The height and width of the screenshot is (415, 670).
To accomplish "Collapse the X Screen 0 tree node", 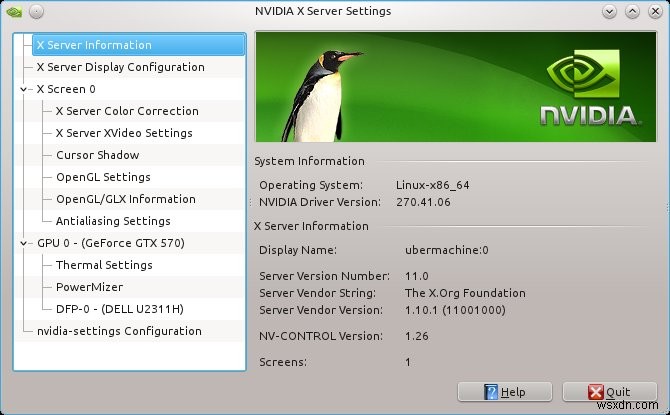I will point(24,89).
